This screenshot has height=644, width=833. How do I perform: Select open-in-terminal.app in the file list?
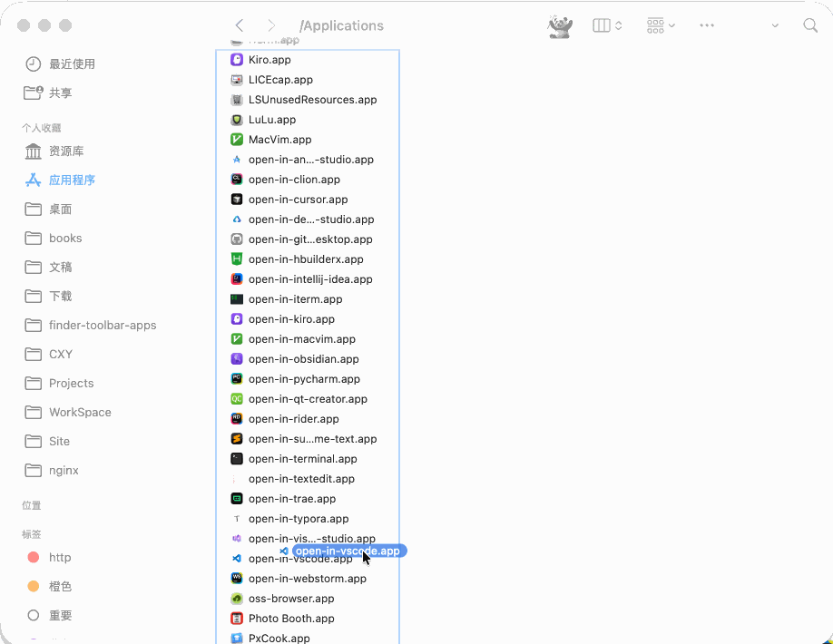302,459
